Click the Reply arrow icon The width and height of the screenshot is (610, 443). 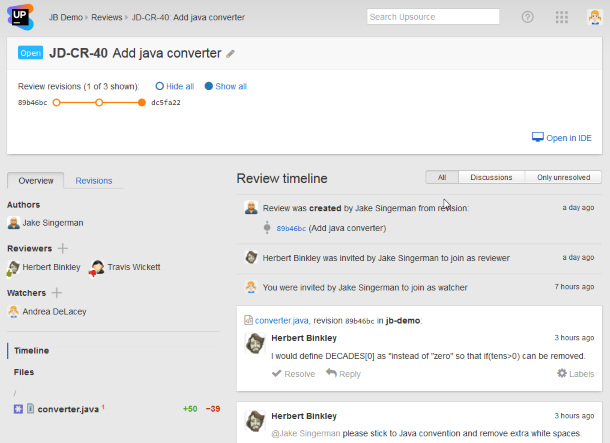[x=331, y=373]
